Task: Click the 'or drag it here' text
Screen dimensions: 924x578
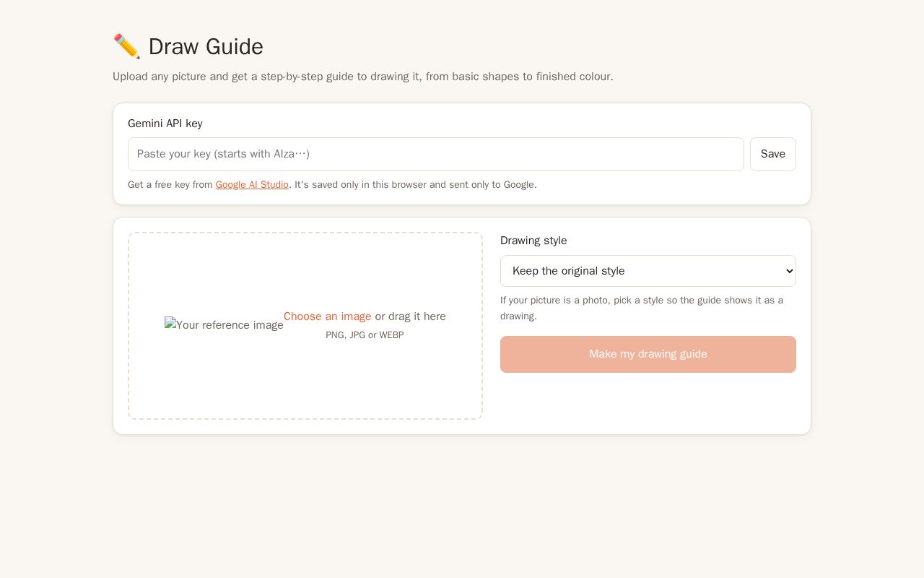Action: [x=411, y=316]
